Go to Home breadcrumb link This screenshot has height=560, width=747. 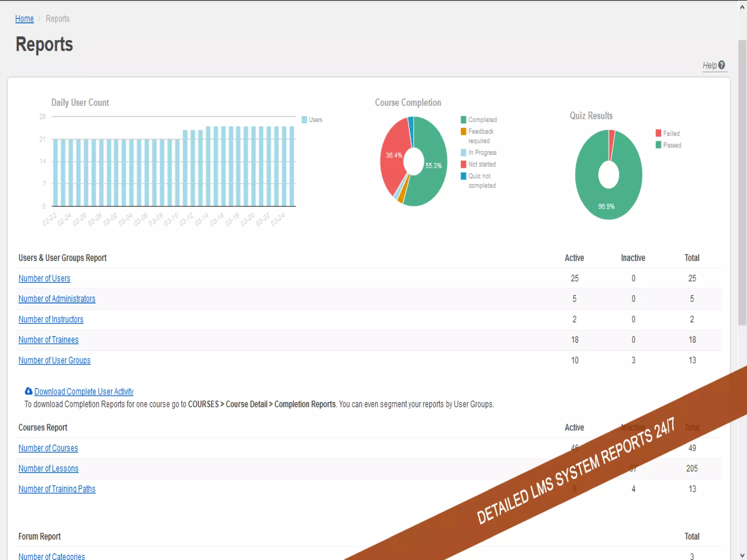[24, 19]
